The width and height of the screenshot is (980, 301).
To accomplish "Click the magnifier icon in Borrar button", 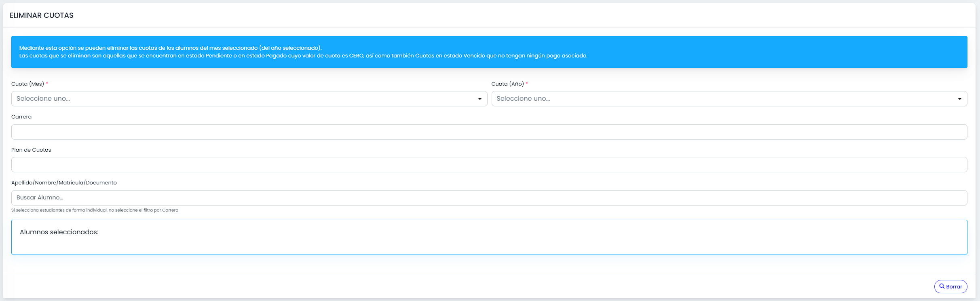I will coord(942,286).
